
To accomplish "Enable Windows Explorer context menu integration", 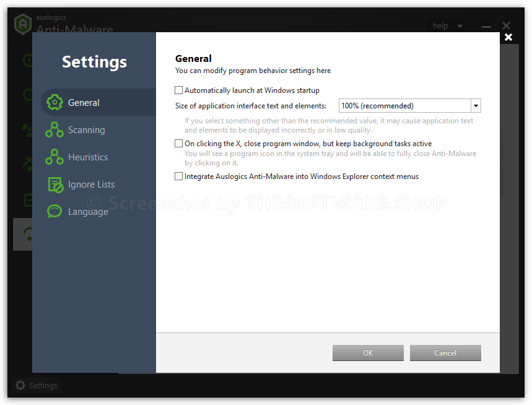I will point(178,176).
